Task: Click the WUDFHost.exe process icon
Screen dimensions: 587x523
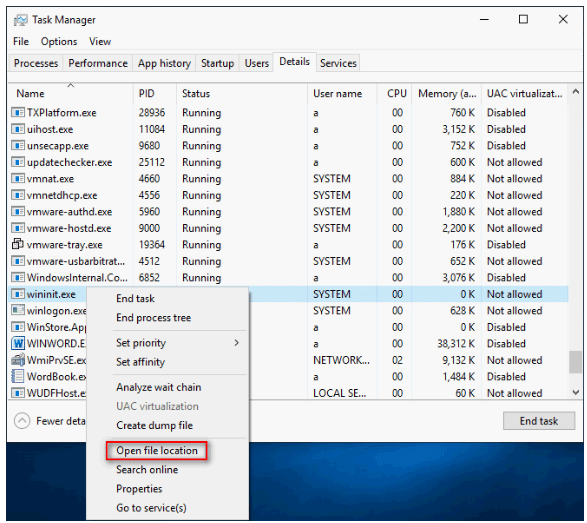Action: (18, 393)
